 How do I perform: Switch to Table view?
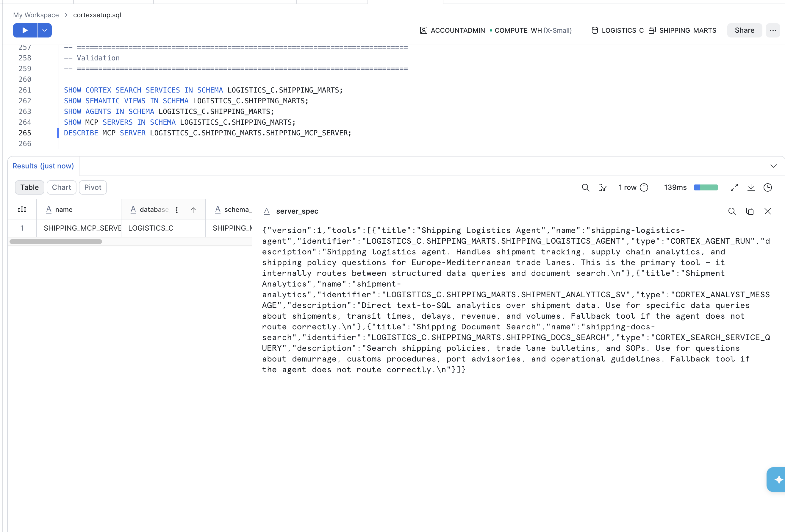pyautogui.click(x=29, y=187)
